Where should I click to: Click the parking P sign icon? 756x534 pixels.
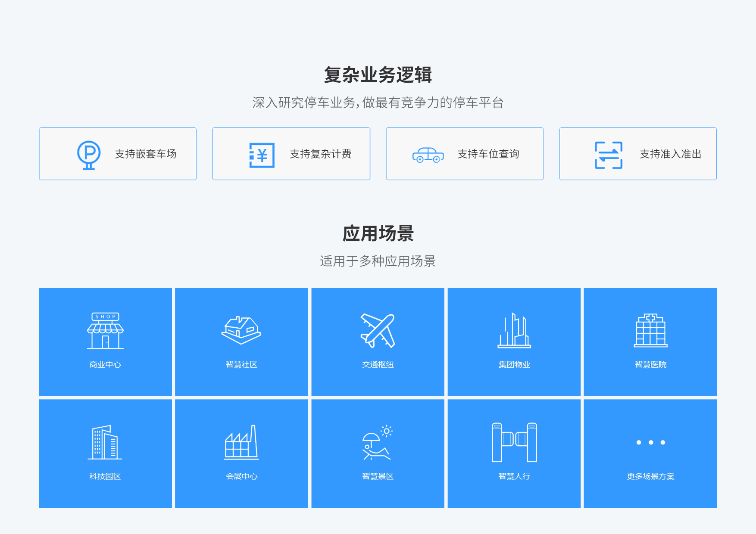(89, 155)
